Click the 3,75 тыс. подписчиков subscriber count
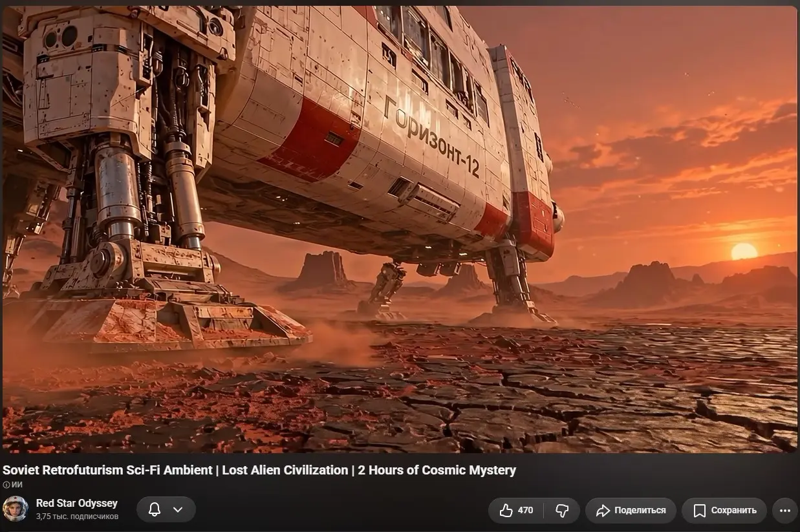Viewport: 800px width, 532px height. (77, 516)
